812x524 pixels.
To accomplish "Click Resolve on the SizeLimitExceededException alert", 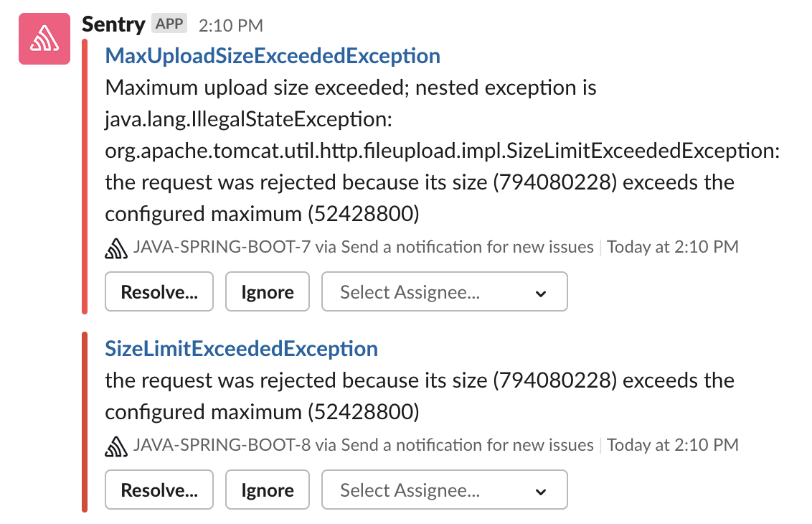I will [x=159, y=490].
